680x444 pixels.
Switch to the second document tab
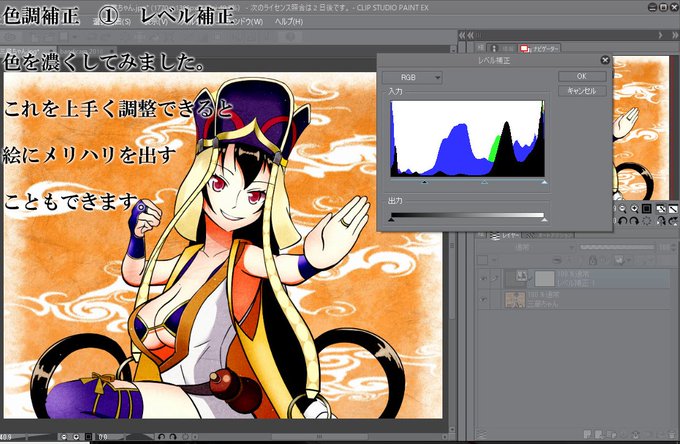tap(87, 51)
